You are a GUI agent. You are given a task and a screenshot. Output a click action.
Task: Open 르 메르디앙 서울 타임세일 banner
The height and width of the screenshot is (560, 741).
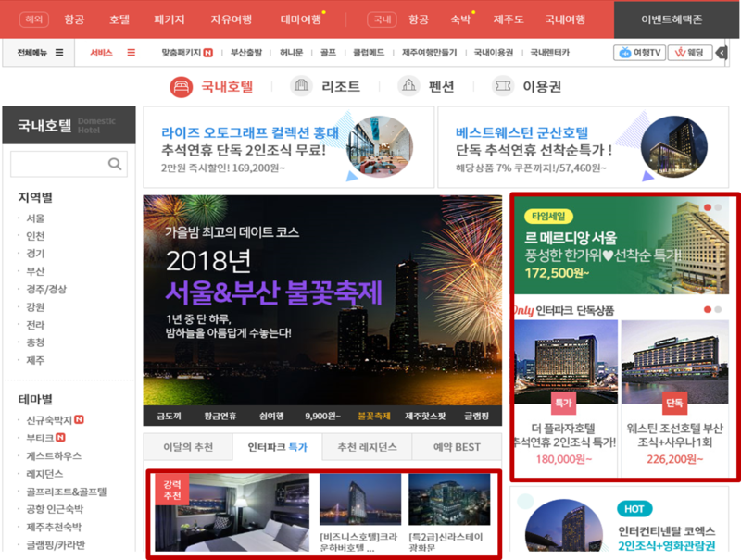[x=622, y=245]
